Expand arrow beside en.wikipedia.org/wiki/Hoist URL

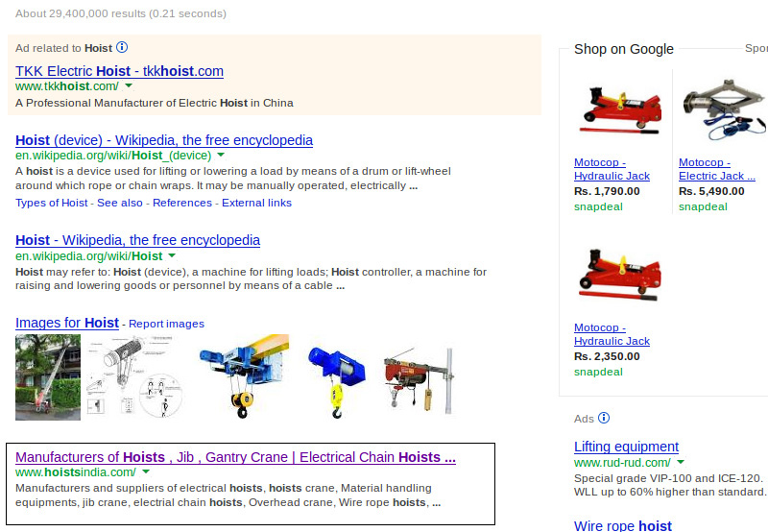[172, 255]
